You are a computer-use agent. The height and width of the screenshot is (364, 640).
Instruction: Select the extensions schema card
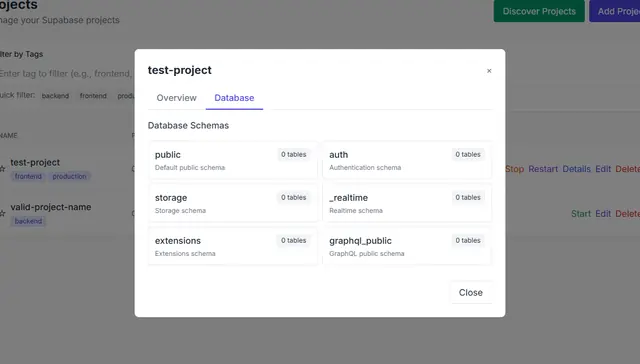pos(233,246)
